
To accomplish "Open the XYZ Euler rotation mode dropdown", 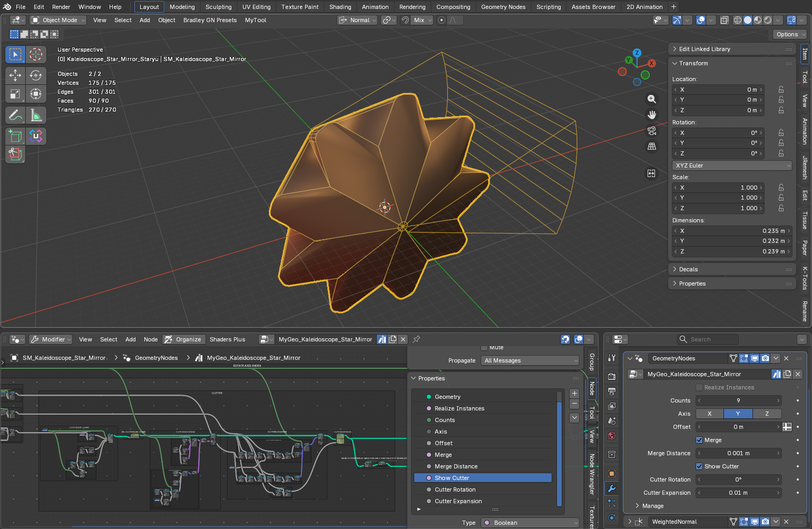I will 732,165.
